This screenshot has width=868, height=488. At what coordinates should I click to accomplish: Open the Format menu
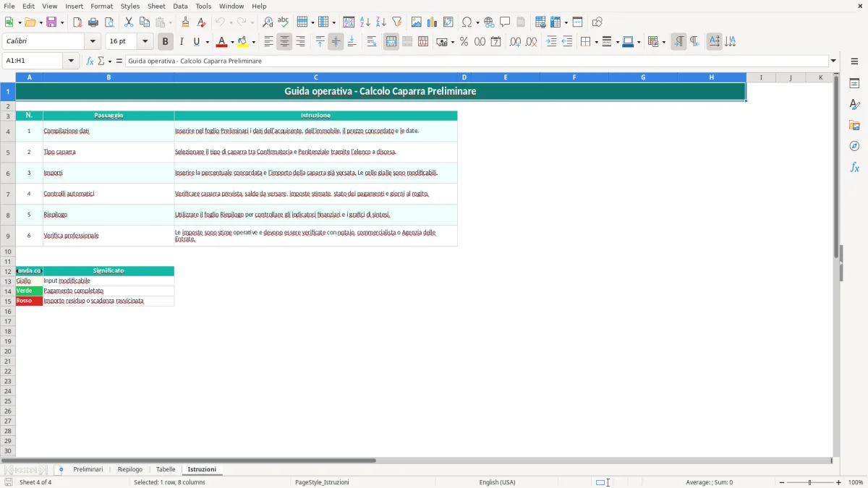point(102,6)
